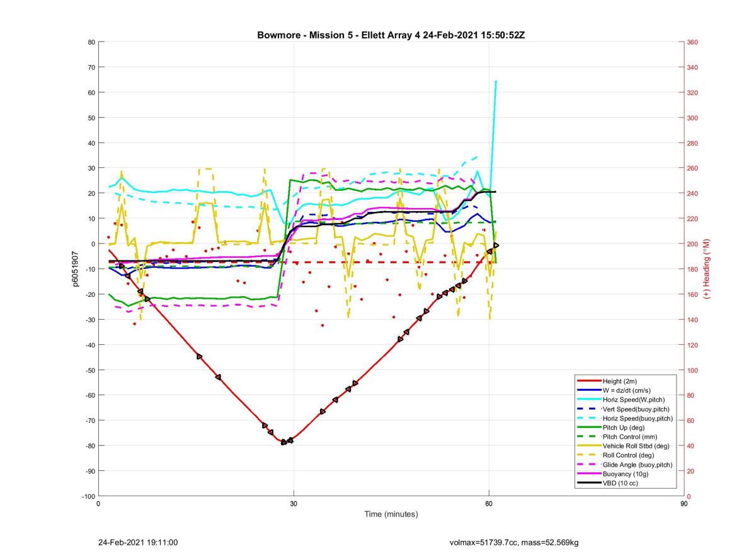
Task: Click legend entry "Buoyancy (10g)"
Action: [626, 474]
